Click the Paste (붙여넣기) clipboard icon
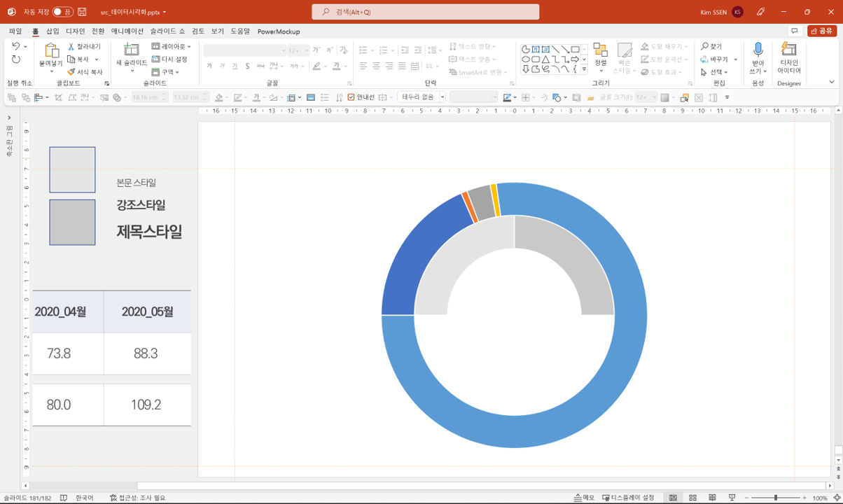Image resolution: width=843 pixels, height=504 pixels. pyautogui.click(x=50, y=50)
